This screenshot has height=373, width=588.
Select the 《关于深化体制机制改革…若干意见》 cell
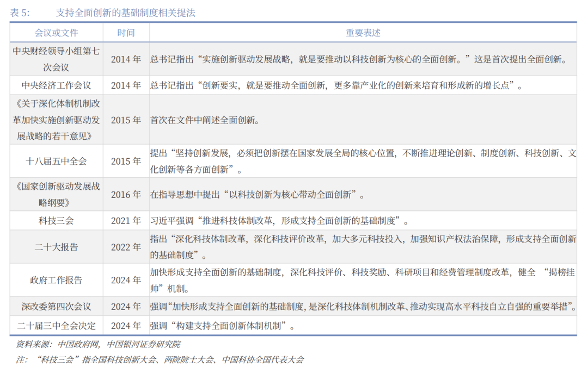(x=56, y=120)
